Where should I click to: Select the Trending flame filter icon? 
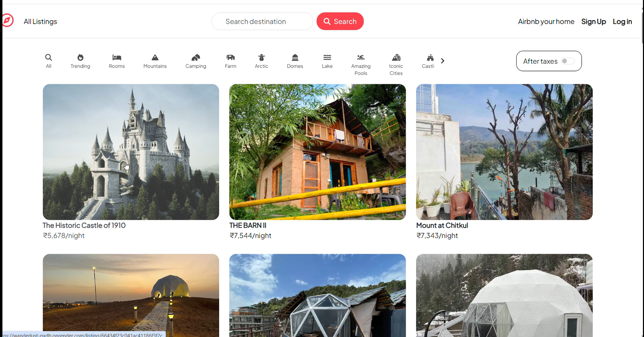tap(80, 57)
